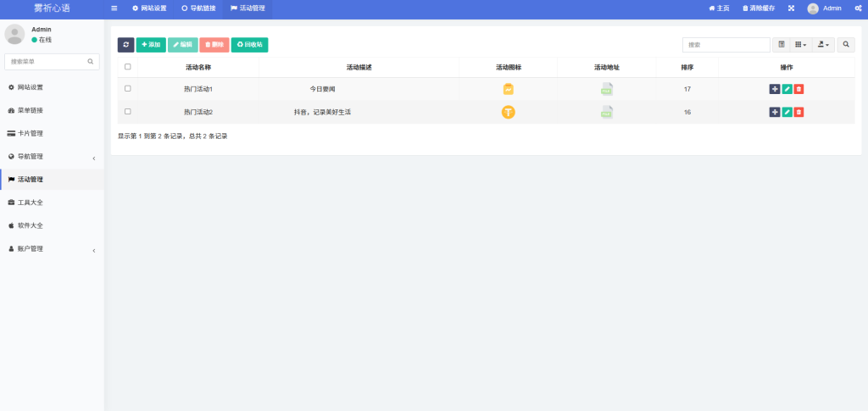Toggle the table view switch icon
This screenshot has height=411, width=868.
(x=782, y=45)
